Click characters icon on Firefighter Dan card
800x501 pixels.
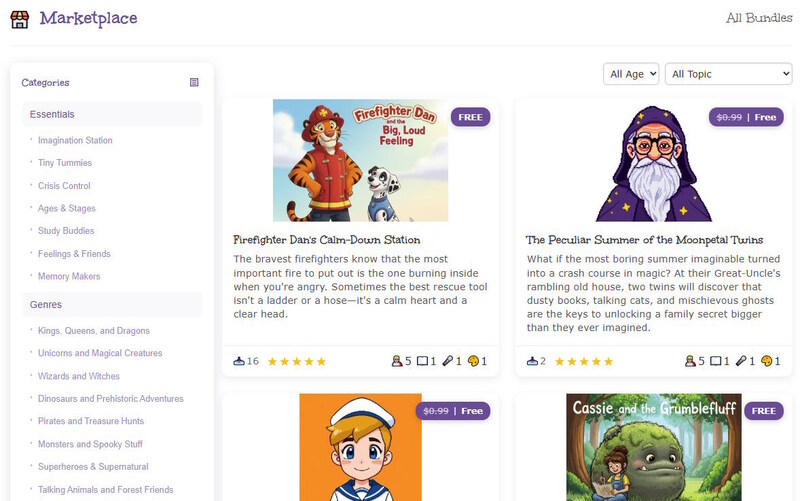(x=395, y=361)
